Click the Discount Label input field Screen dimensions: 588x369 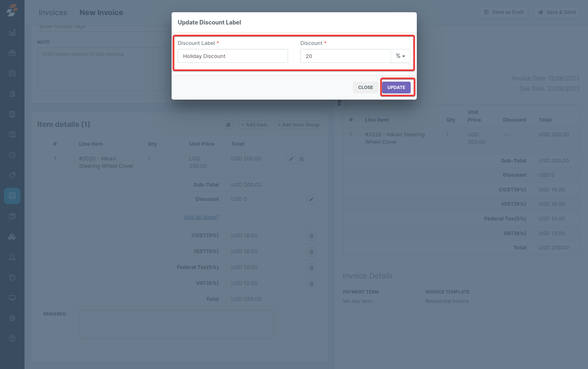point(233,56)
